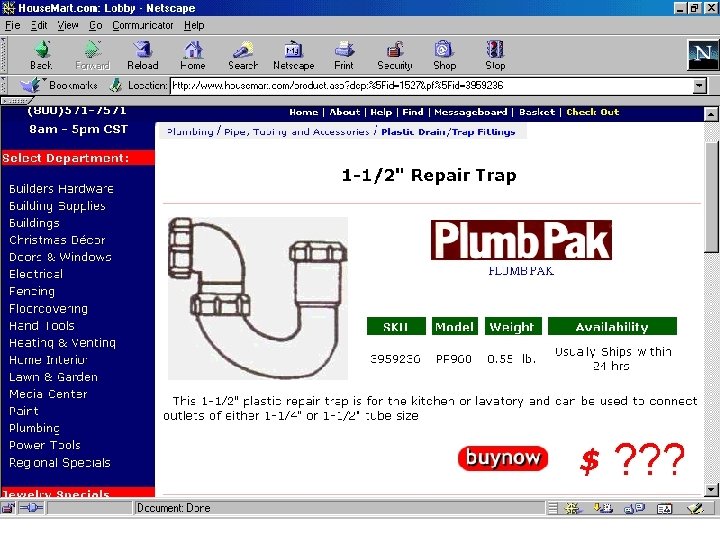
Task: Open Address Book component icon
Action: [664, 508]
